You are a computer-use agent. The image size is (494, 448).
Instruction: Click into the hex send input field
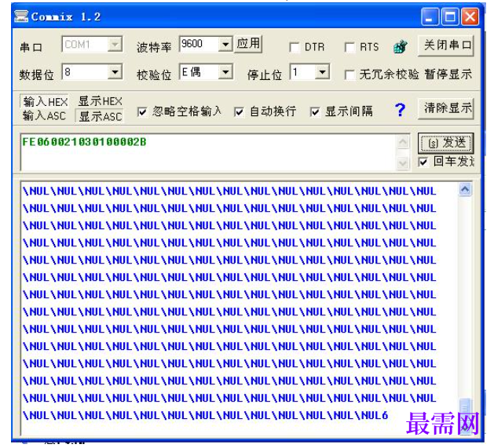[x=209, y=152]
